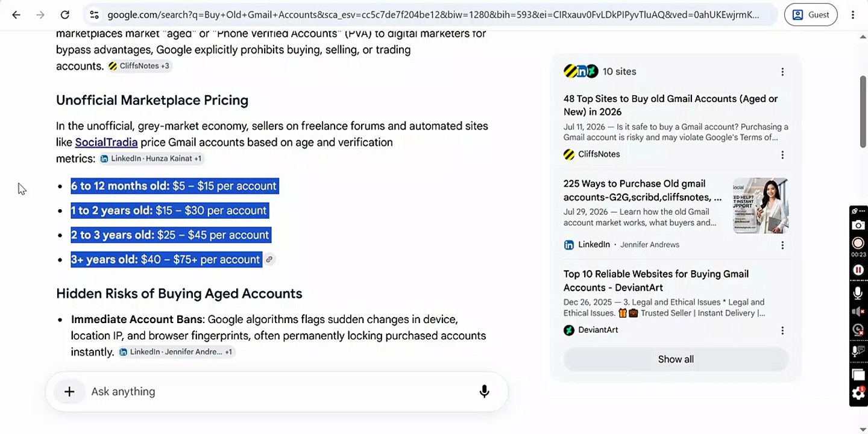Click the 1 to 2 years old price line
The height and width of the screenshot is (434, 868).
(x=169, y=211)
